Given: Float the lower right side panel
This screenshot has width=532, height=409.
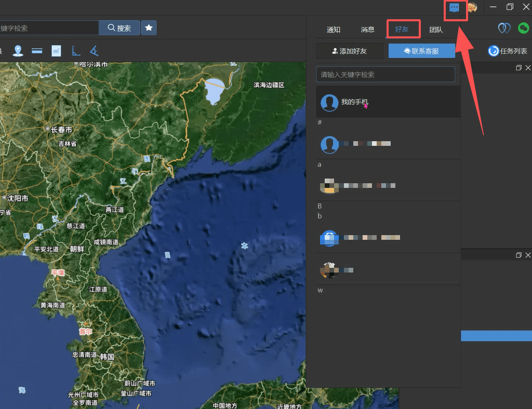Looking at the screenshot, I should click(x=518, y=255).
